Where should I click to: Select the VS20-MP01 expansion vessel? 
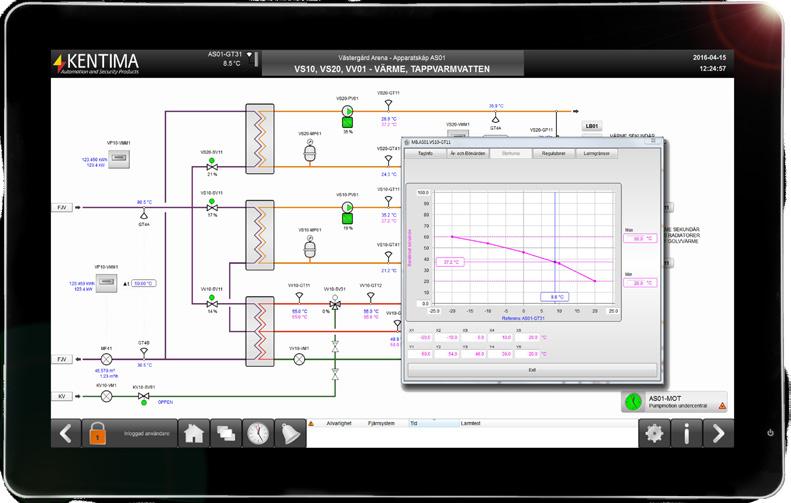pyautogui.click(x=310, y=151)
